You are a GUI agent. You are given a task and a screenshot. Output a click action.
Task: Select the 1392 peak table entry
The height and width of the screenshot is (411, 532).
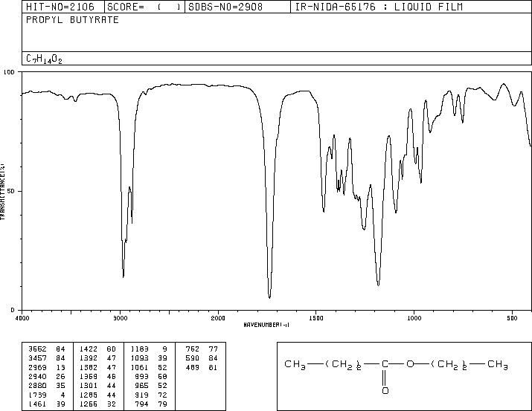[x=97, y=358]
